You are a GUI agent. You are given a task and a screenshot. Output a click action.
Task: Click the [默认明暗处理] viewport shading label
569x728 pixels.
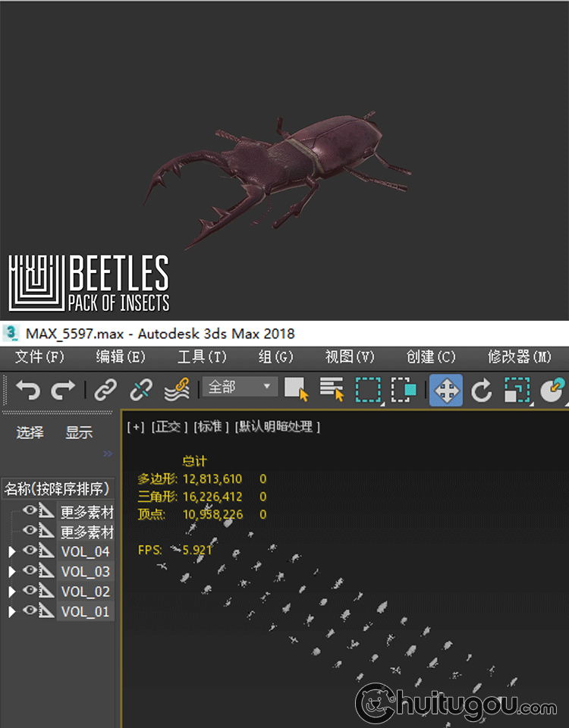277,427
